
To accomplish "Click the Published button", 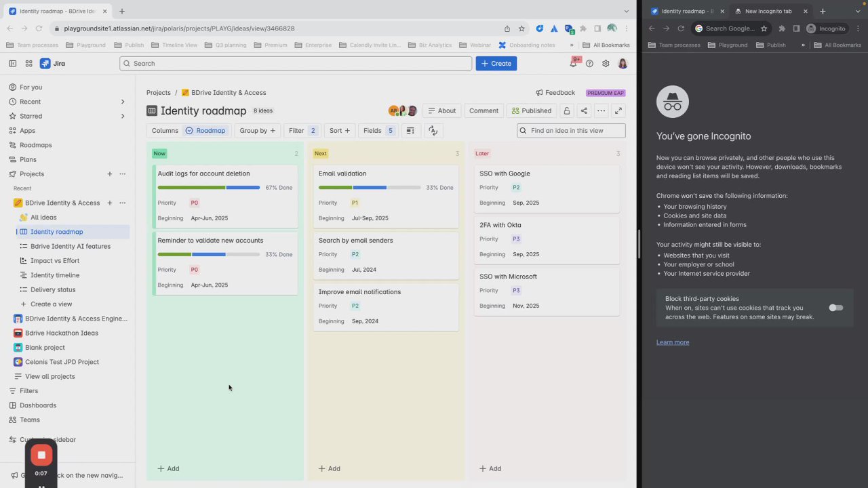I will (x=532, y=110).
